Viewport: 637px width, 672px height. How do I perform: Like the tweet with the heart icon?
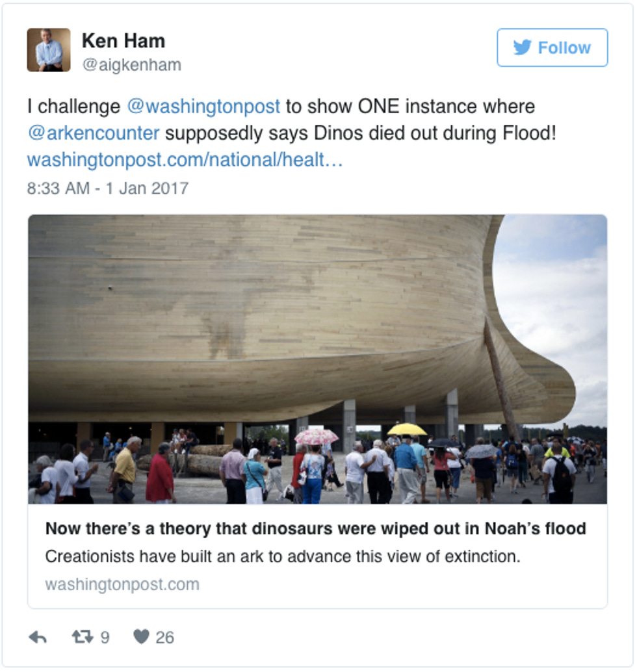pyautogui.click(x=141, y=636)
